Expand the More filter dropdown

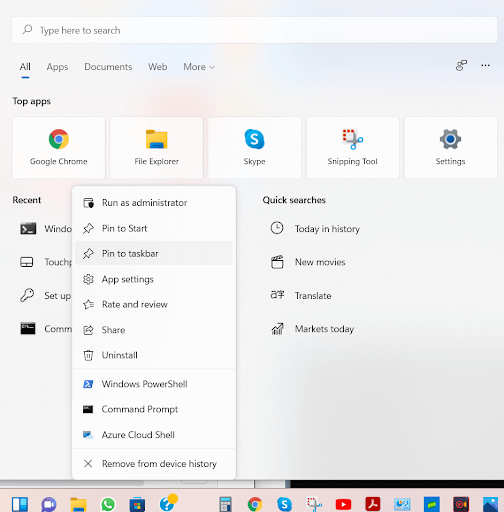coord(199,67)
